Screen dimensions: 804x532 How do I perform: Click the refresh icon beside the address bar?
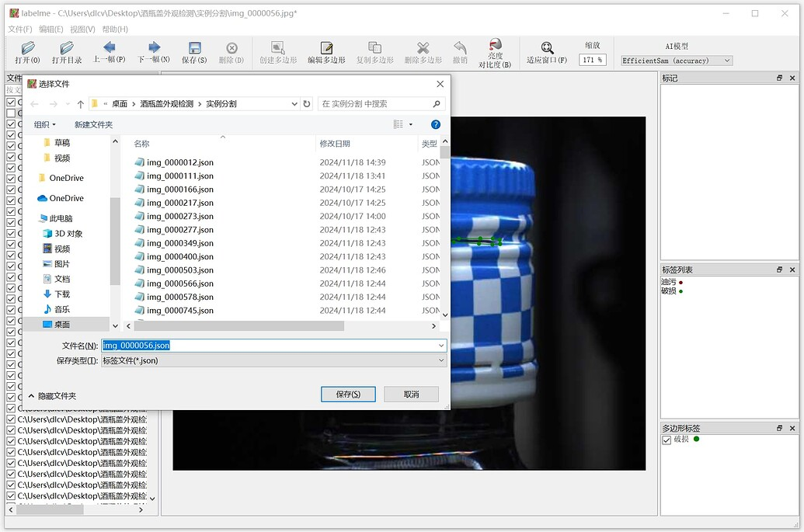click(307, 103)
